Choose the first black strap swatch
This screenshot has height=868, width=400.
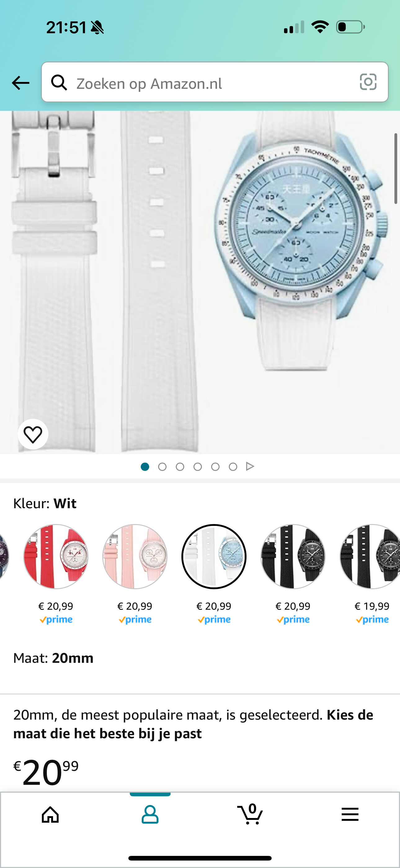293,557
